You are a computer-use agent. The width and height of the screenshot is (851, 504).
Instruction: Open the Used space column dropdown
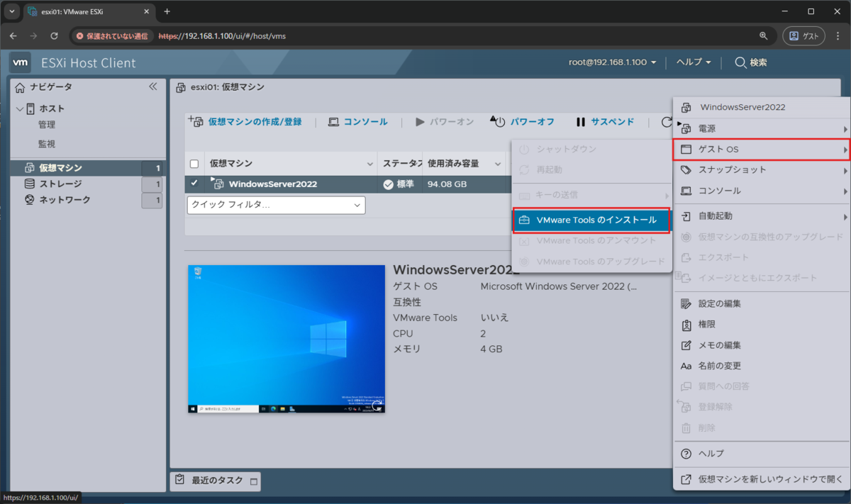pos(496,164)
